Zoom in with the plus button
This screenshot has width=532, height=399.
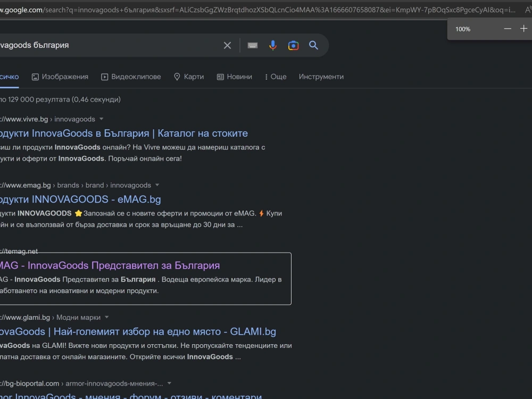(524, 29)
